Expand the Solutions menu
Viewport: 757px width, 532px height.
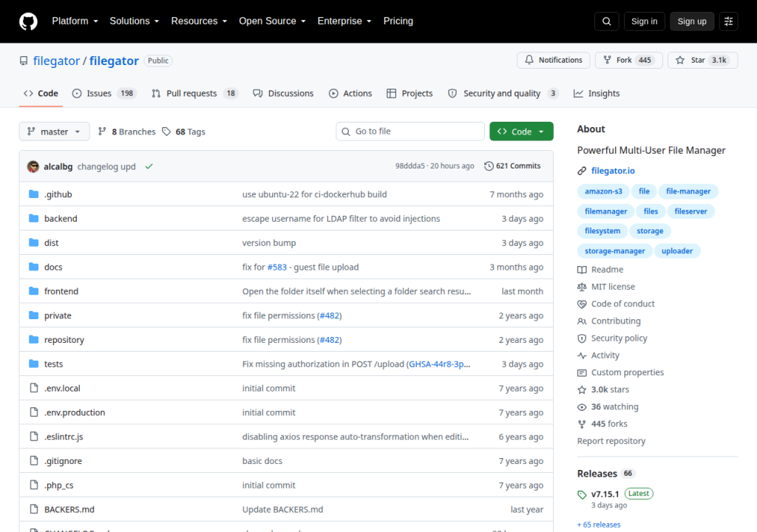coord(135,21)
